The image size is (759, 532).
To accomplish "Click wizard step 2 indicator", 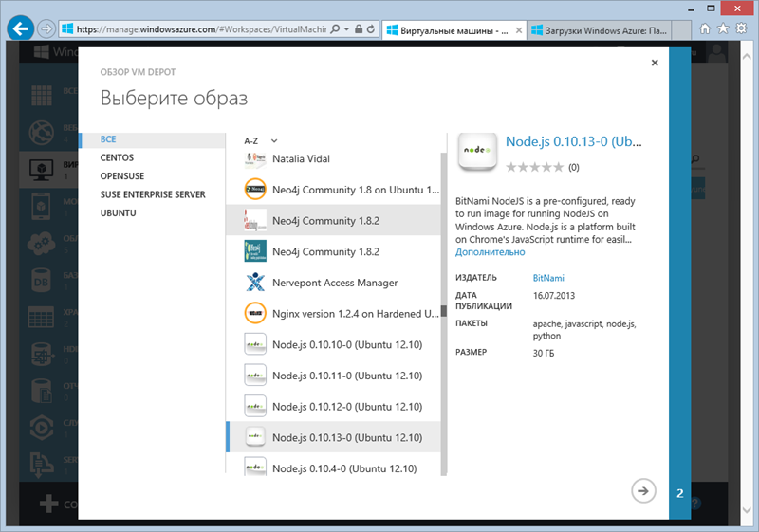I will [679, 493].
